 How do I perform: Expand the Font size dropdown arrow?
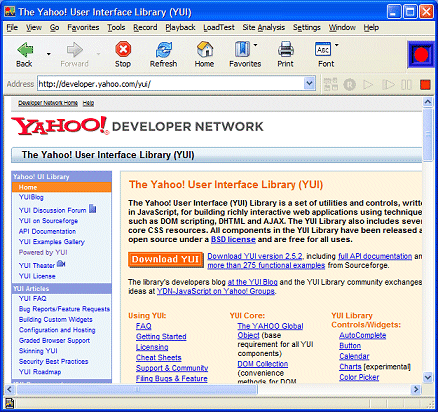tap(336, 45)
